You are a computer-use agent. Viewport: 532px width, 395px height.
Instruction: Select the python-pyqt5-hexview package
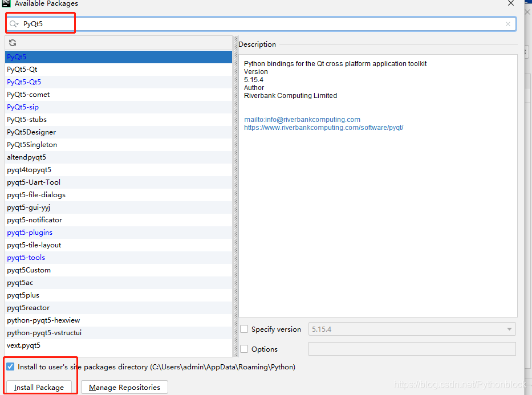point(119,320)
